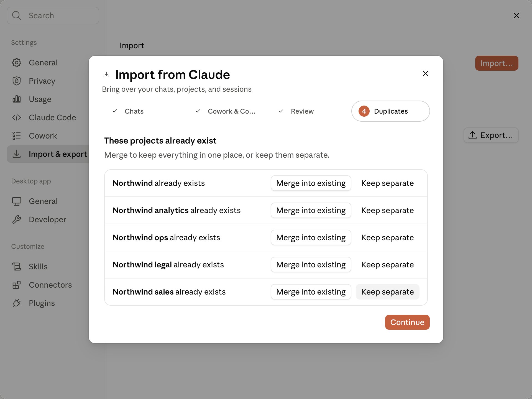Open General settings gear icon
The image size is (532, 399).
point(17,63)
